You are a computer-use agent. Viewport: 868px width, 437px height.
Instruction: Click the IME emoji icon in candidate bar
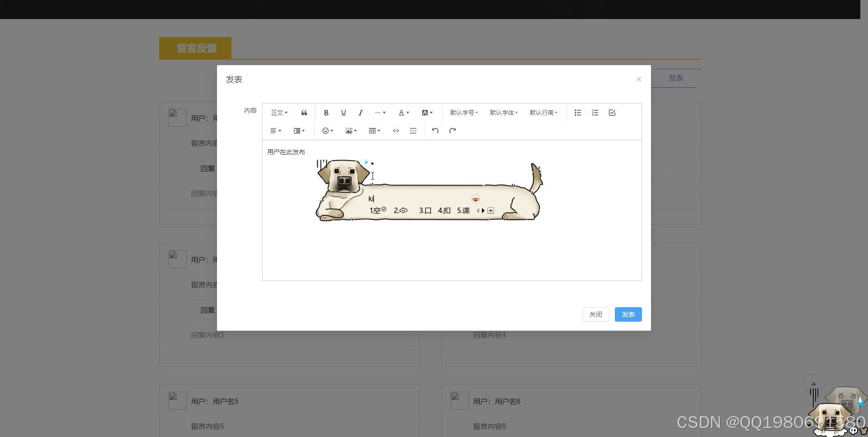(x=475, y=199)
